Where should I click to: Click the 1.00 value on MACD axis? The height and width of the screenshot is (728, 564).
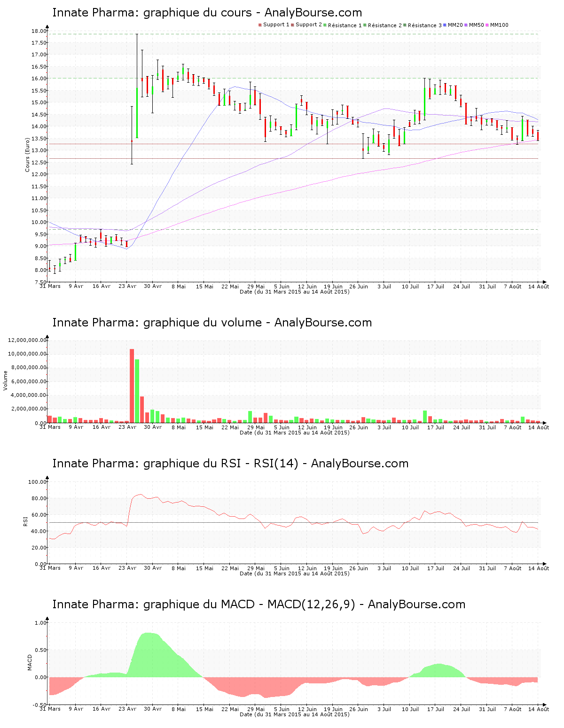(x=41, y=623)
